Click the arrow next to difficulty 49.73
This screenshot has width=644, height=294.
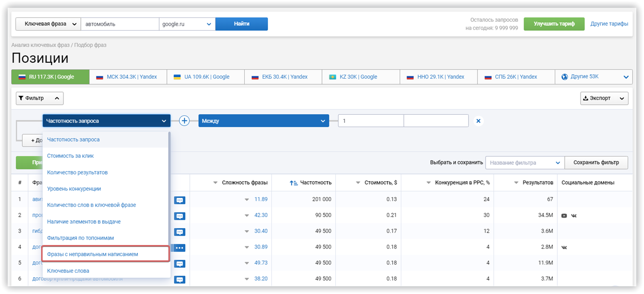click(246, 263)
